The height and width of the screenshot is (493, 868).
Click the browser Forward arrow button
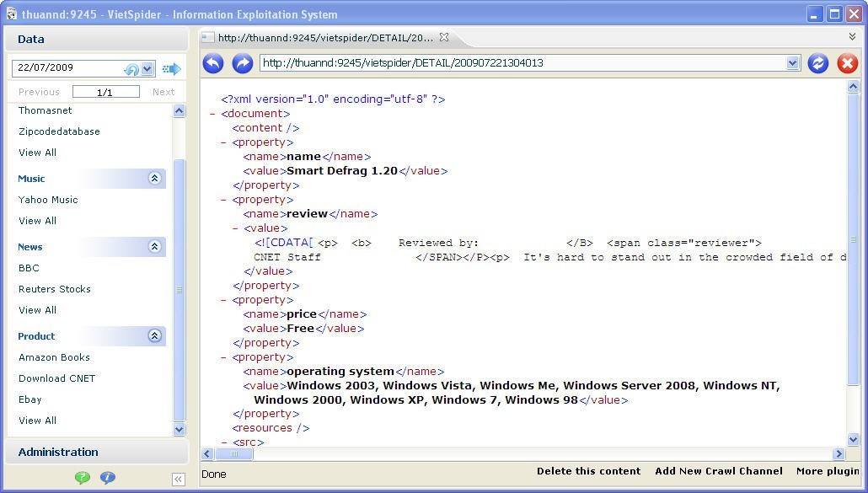[242, 63]
